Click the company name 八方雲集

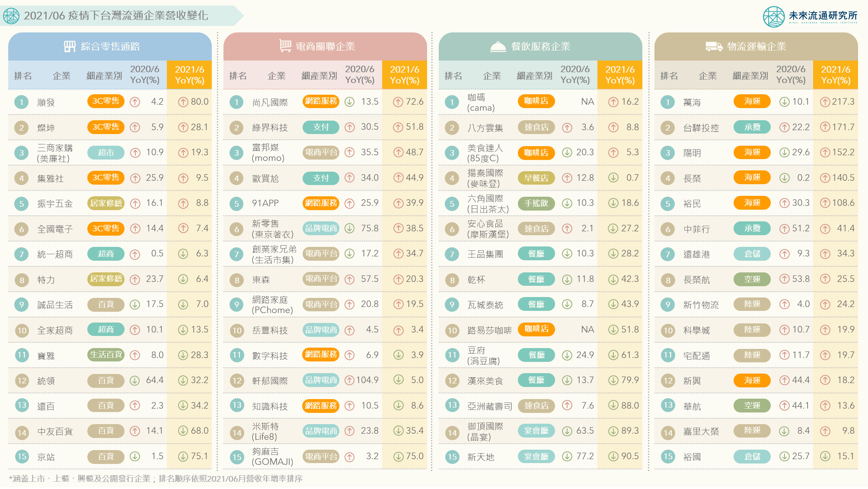[x=485, y=128]
